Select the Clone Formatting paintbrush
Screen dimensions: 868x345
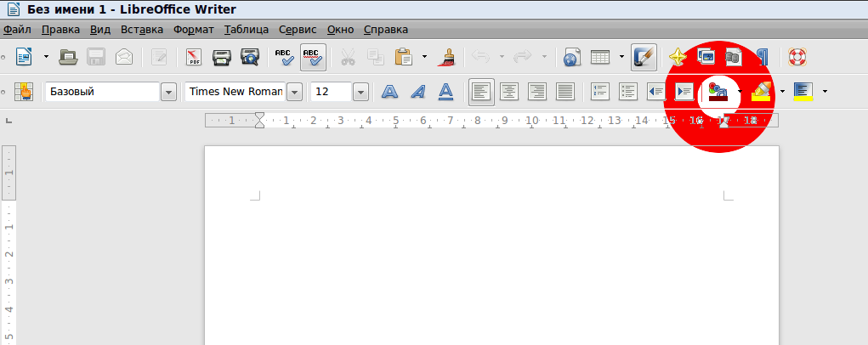(446, 58)
